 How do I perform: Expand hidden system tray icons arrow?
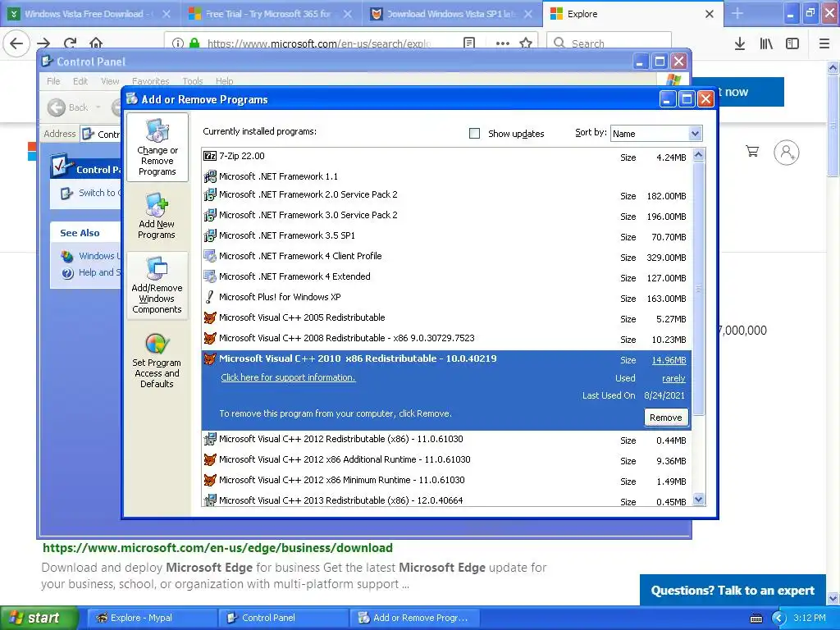pyautogui.click(x=778, y=619)
